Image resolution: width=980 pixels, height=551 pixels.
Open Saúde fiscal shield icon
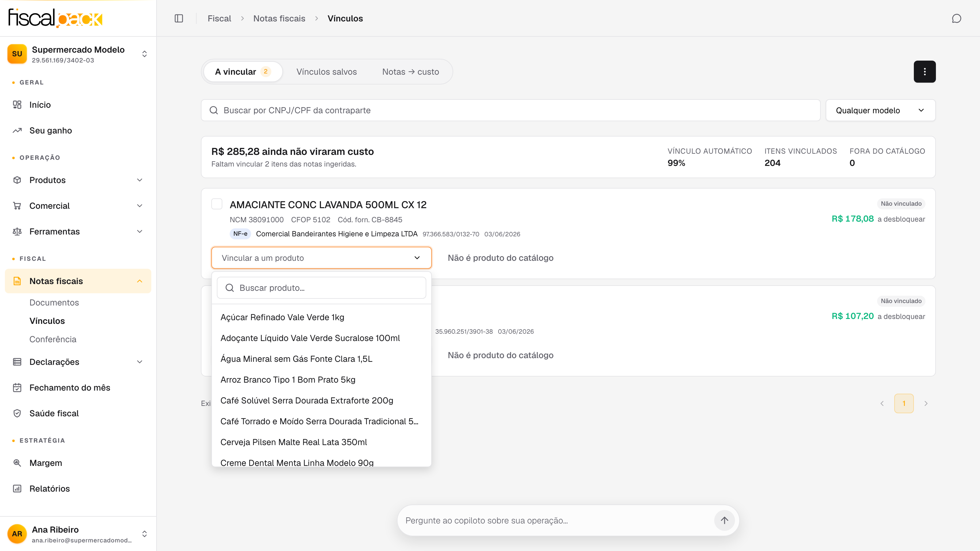[17, 413]
